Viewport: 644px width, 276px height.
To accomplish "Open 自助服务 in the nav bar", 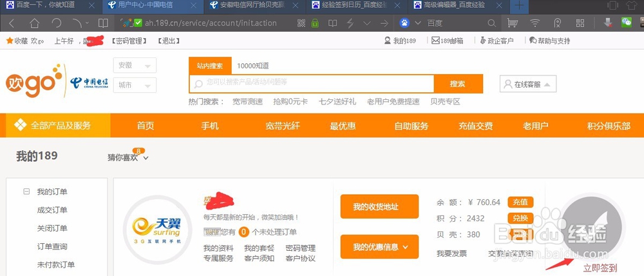I will tap(411, 126).
